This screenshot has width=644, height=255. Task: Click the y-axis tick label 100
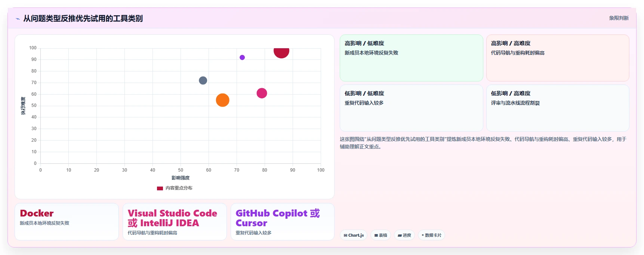tap(33, 48)
